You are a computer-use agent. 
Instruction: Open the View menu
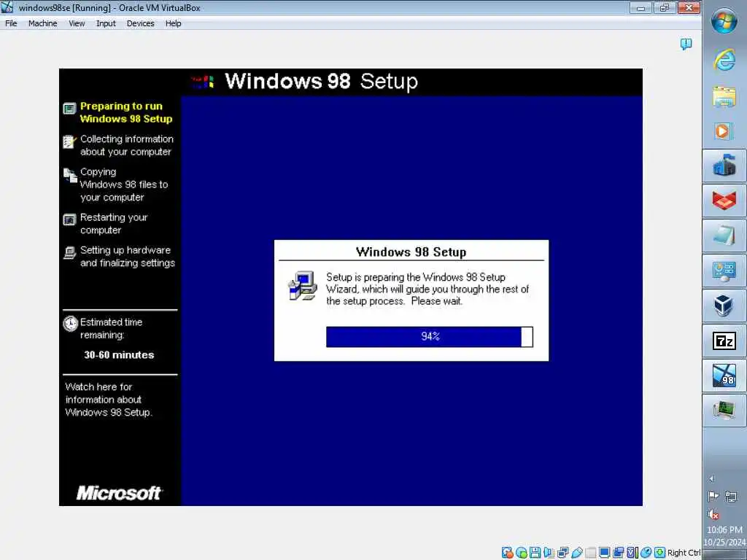point(76,23)
